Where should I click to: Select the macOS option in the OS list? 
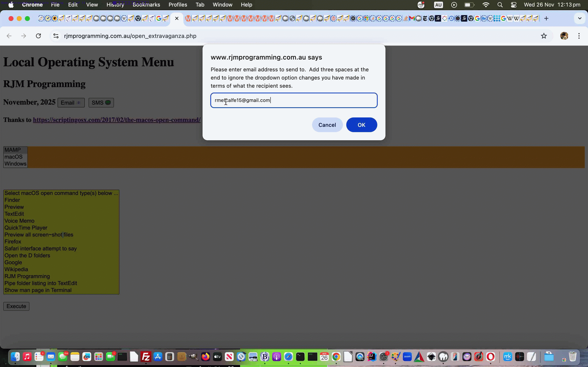(13, 157)
